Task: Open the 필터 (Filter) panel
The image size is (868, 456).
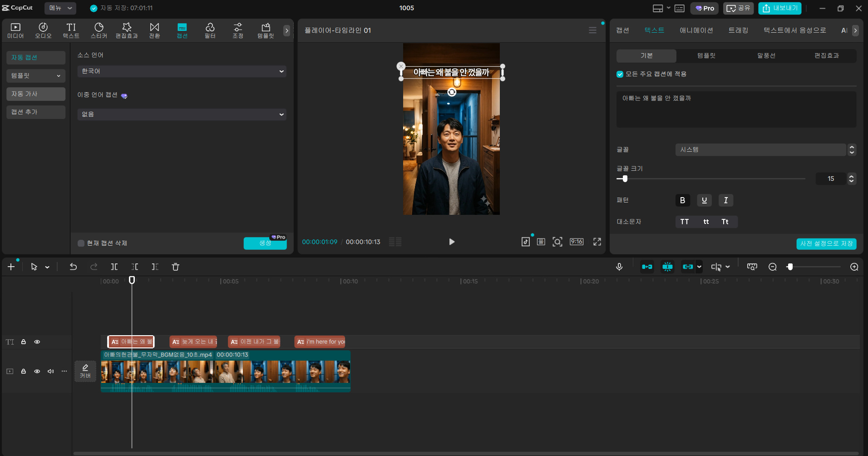Action: pyautogui.click(x=210, y=30)
